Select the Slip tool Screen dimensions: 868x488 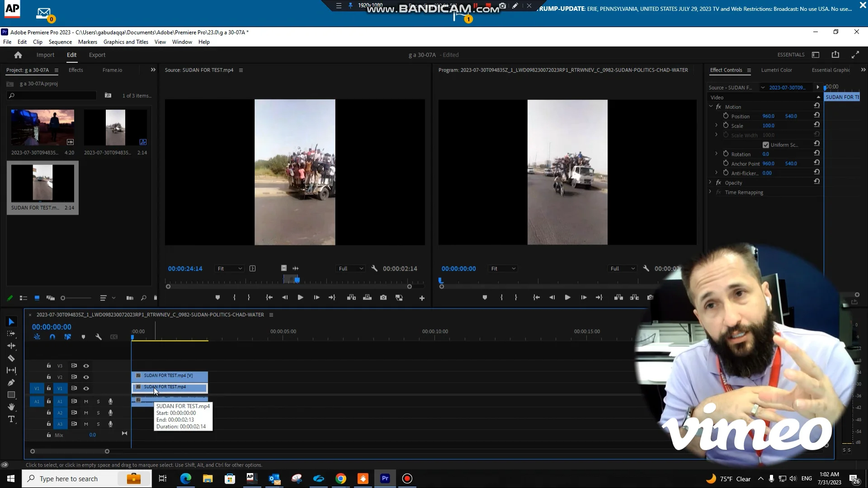11,371
